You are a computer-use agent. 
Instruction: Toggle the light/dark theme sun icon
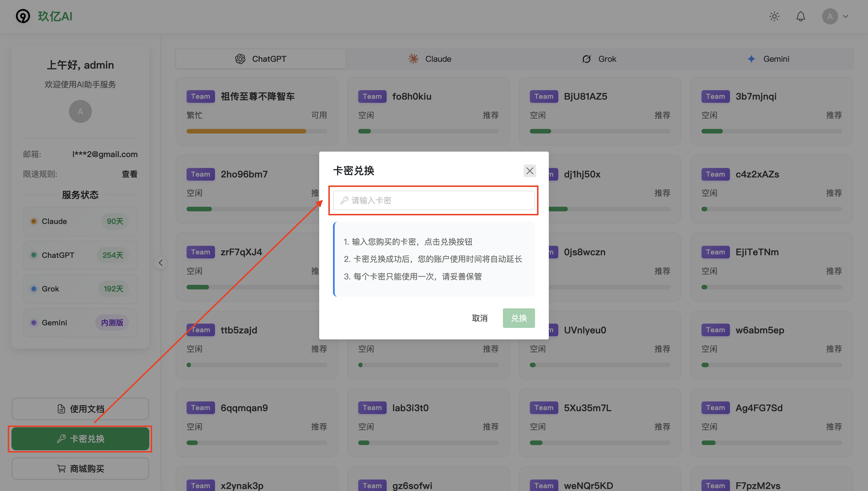click(774, 16)
